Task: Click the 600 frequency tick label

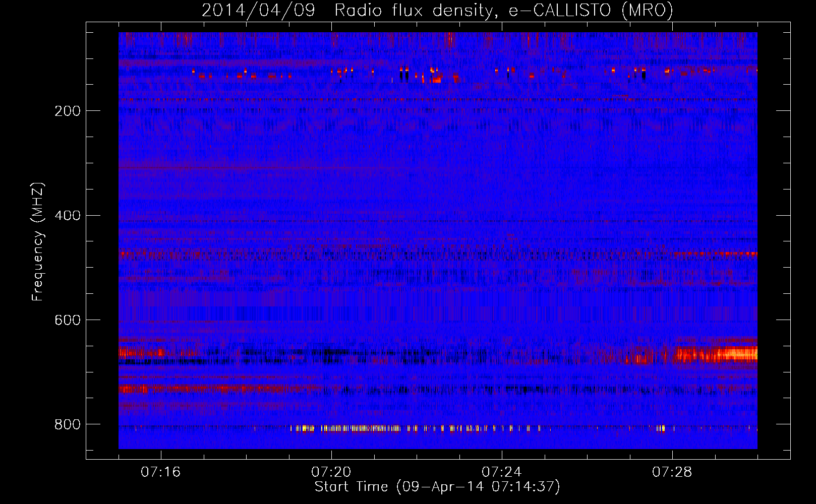Action: (68, 320)
